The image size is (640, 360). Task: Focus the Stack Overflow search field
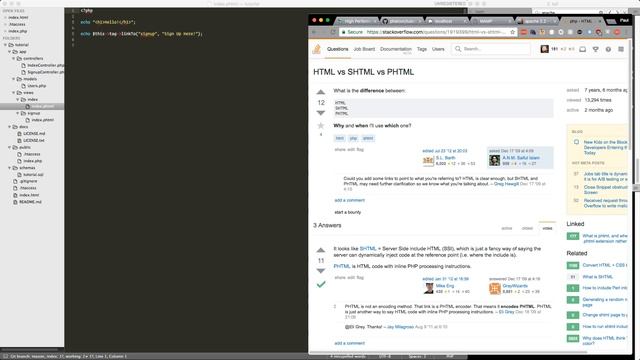tap(491, 49)
